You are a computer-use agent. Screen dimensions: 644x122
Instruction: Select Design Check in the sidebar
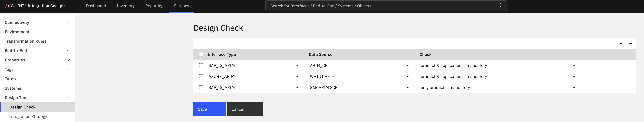[x=38, y=107]
